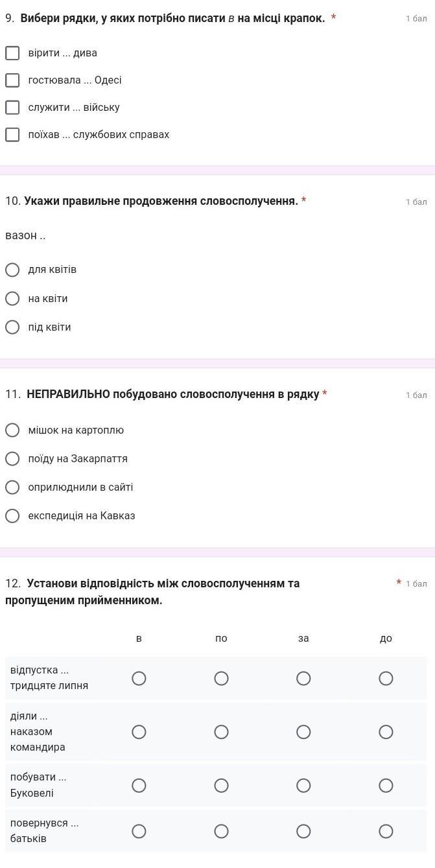Choose 'до' for 'повернувся ... батьків'
This screenshot has height=868, width=435.
click(x=386, y=831)
